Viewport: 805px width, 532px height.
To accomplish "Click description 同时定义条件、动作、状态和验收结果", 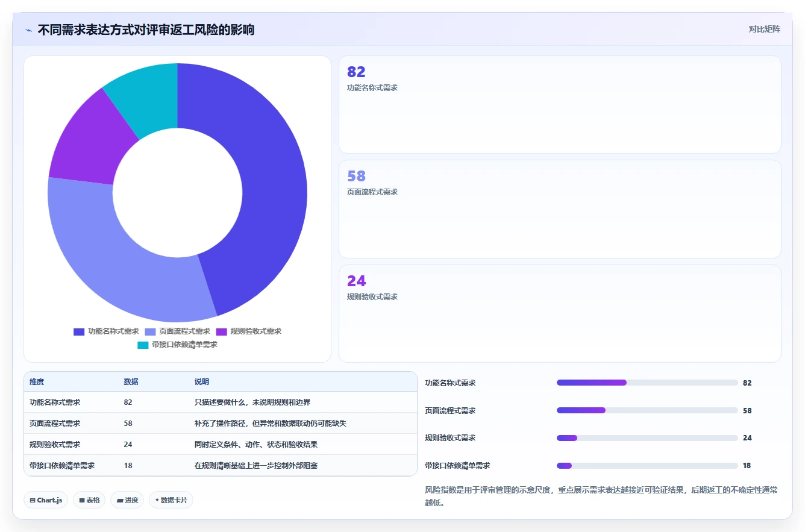I will (256, 445).
